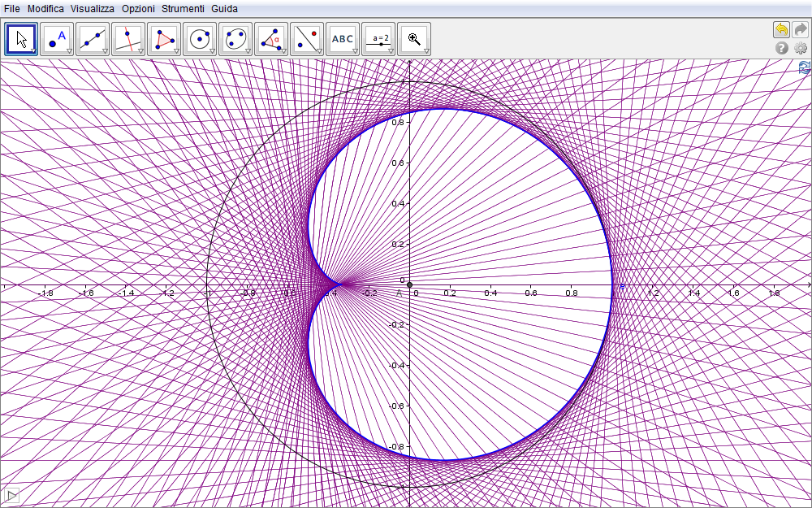Click the x-axis tick label -1.4
Image resolution: width=812 pixels, height=508 pixels.
tap(127, 293)
